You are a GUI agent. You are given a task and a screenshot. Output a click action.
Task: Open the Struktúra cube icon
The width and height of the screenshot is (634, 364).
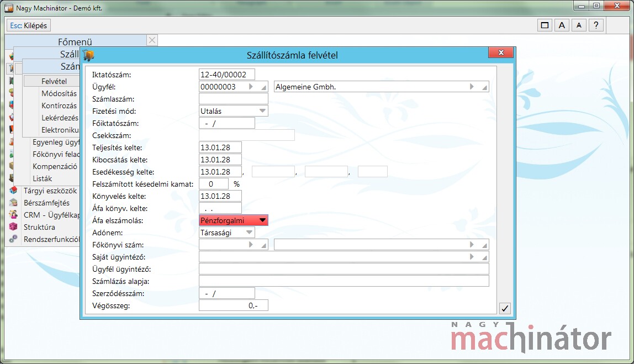[13, 227]
